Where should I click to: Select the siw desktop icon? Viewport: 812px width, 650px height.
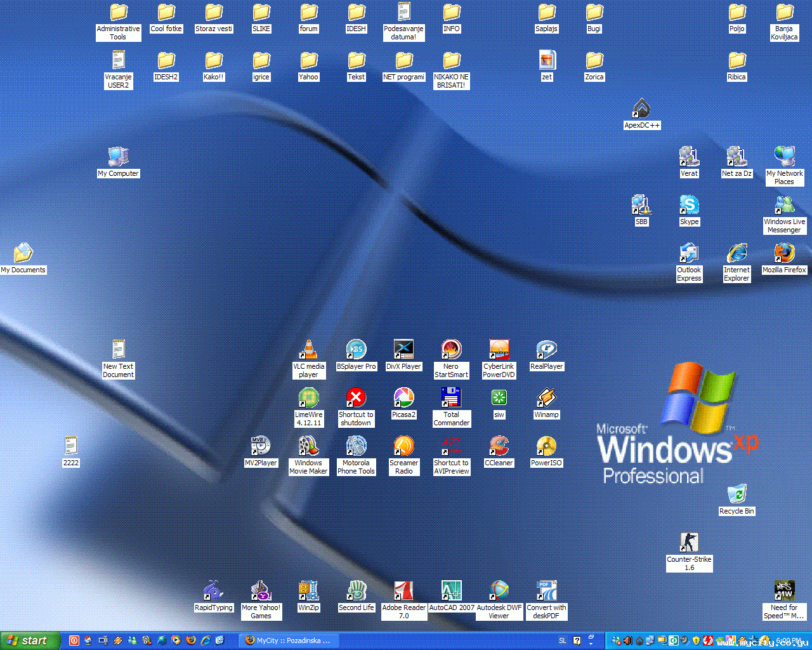499,399
